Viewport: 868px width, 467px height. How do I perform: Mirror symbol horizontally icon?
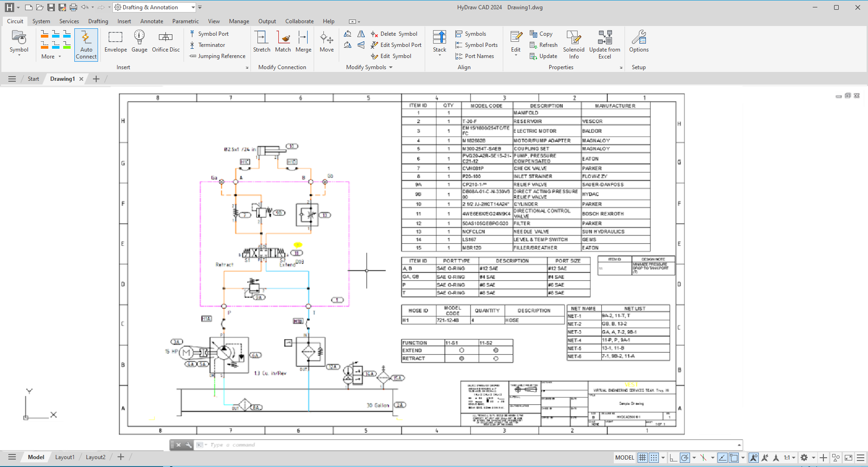tap(361, 34)
